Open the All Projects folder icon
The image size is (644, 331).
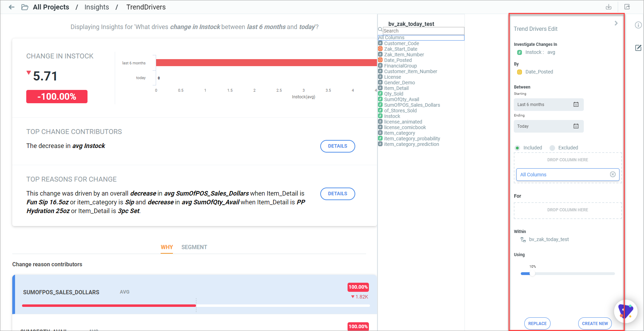pyautogui.click(x=25, y=7)
